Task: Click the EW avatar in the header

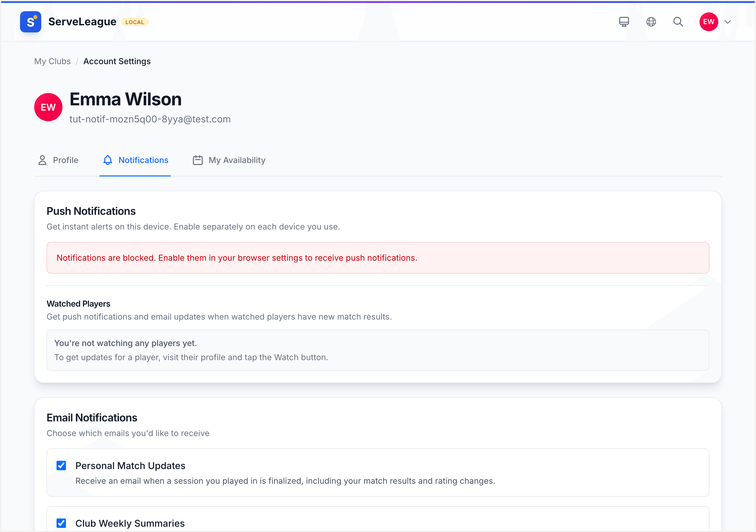Action: tap(708, 22)
